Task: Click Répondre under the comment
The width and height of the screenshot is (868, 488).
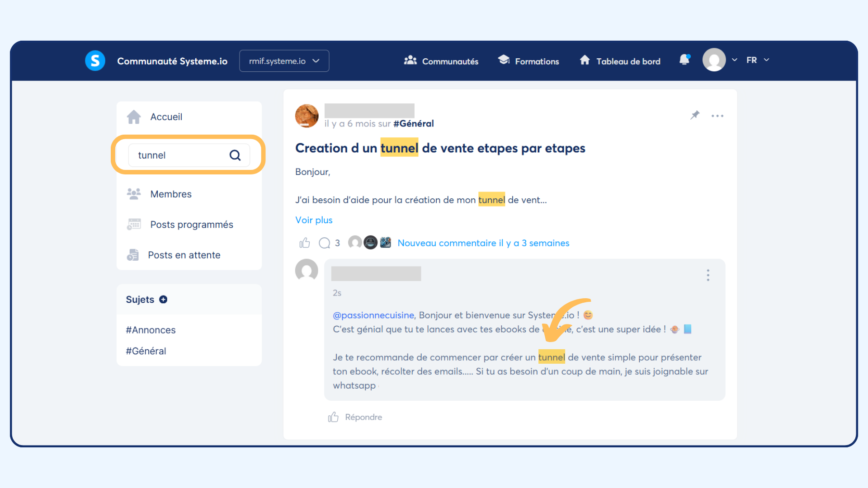Action: pyautogui.click(x=363, y=417)
